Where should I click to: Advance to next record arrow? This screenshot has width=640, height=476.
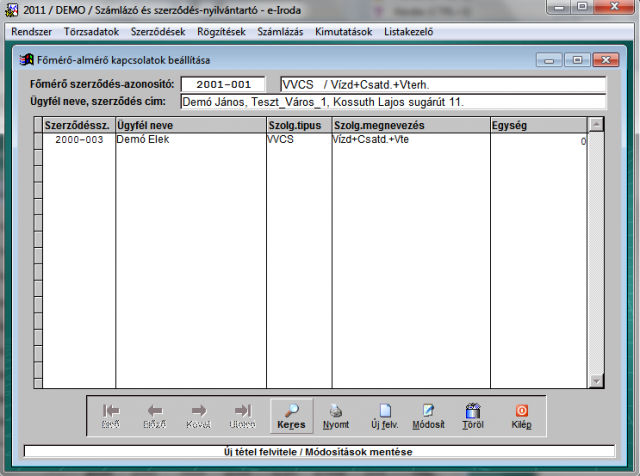[199, 415]
